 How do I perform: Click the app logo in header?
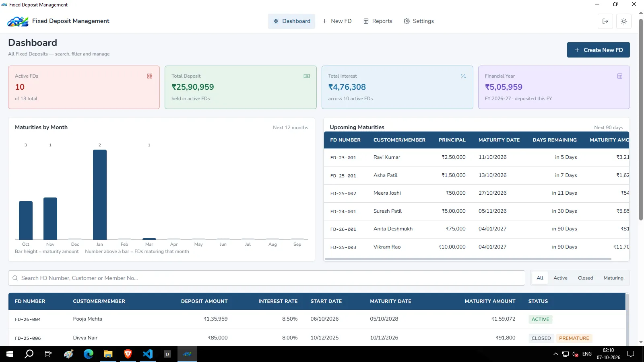pyautogui.click(x=18, y=21)
